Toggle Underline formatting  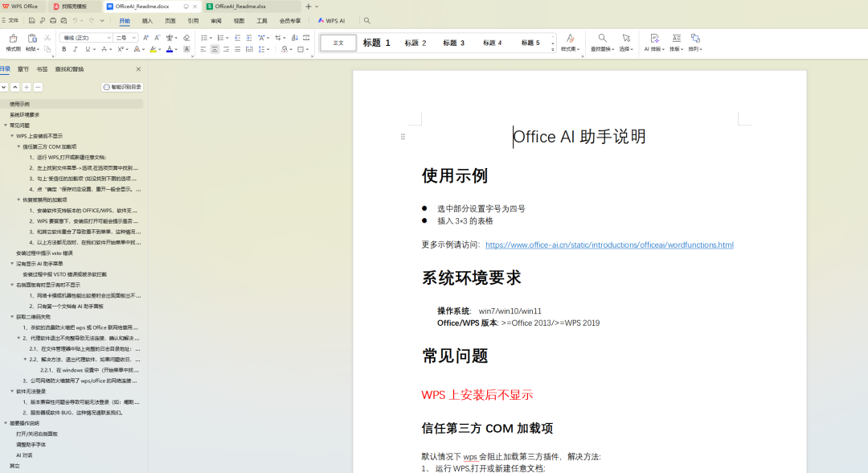(88, 49)
